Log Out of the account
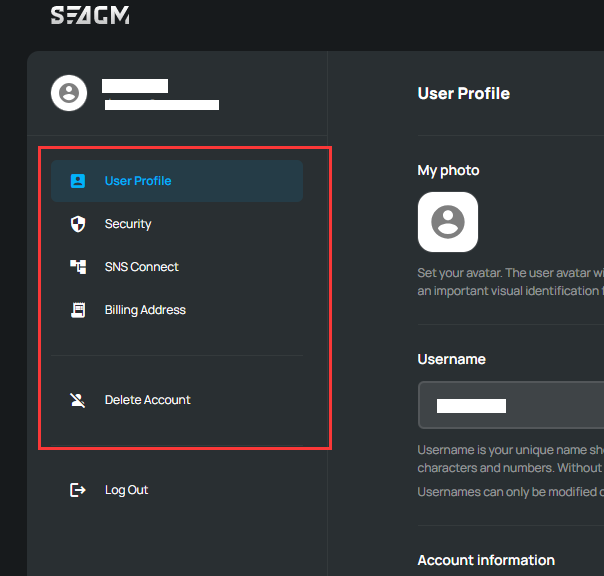 126,490
